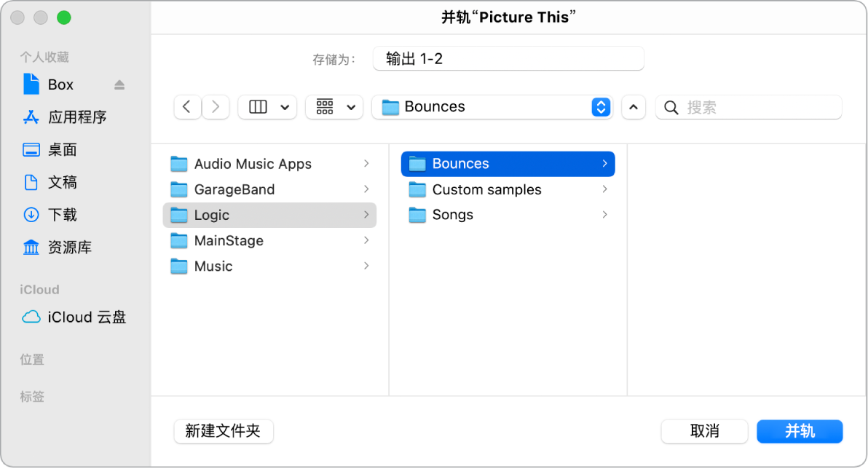Open the 桌面 sidebar item
The width and height of the screenshot is (868, 469).
[62, 149]
